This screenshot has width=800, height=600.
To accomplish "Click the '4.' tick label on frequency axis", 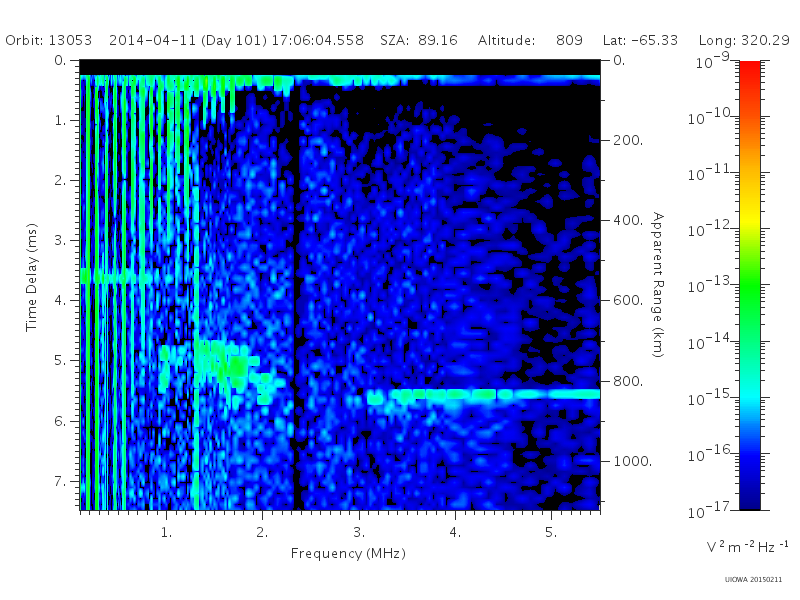I will 455,532.
